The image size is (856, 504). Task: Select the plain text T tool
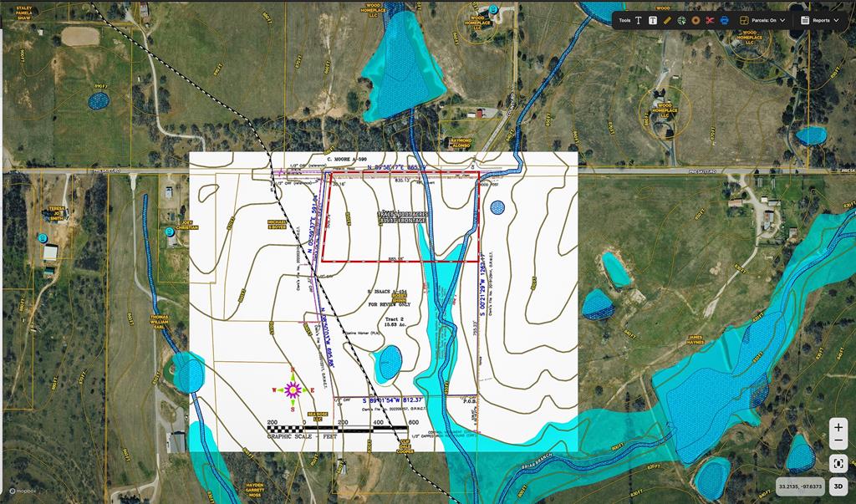(639, 20)
